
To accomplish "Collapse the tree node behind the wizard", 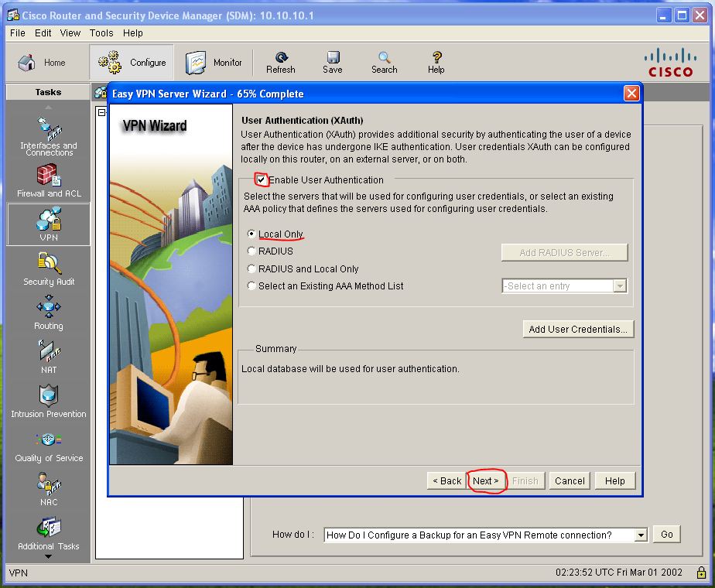I will [x=102, y=112].
